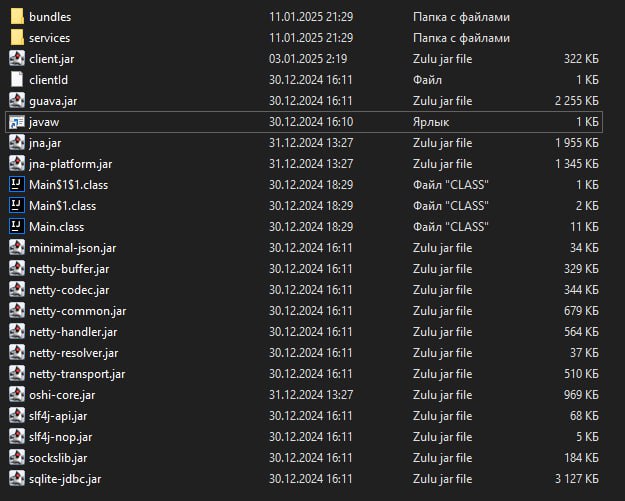This screenshot has width=625, height=501.
Task: Select the bundles folder icon
Action: (x=16, y=17)
